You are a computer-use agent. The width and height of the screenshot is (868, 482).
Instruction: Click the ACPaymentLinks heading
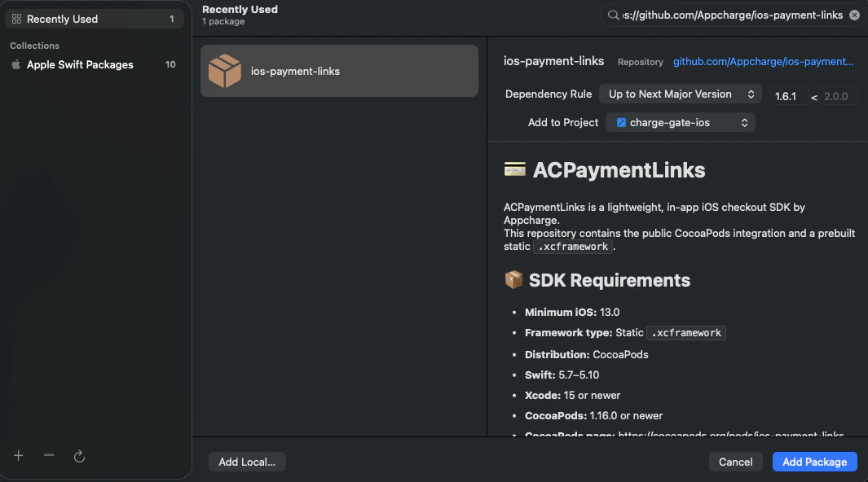[619, 170]
